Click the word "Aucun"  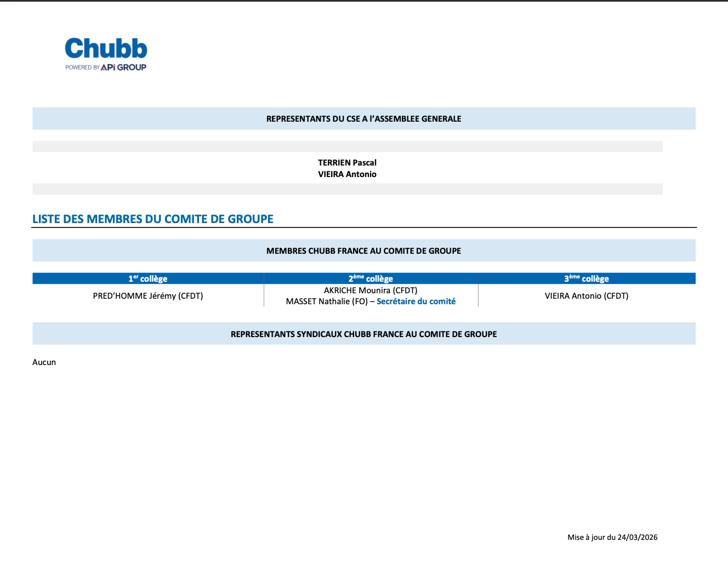pos(44,362)
